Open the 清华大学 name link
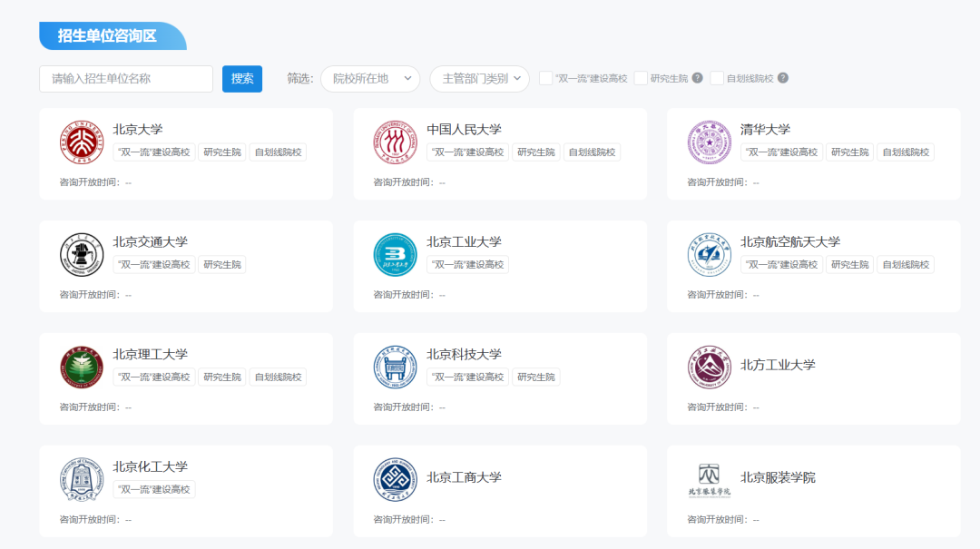This screenshot has width=980, height=549. (x=765, y=130)
